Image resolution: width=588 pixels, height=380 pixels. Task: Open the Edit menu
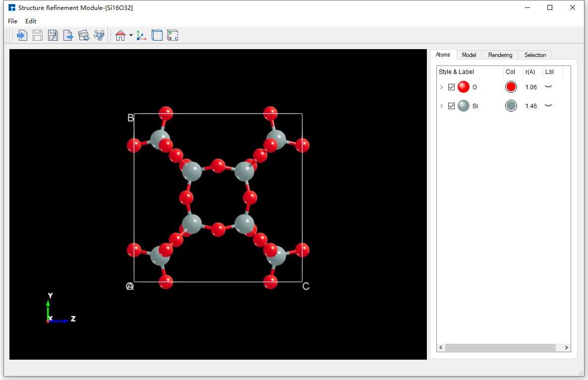tap(30, 21)
